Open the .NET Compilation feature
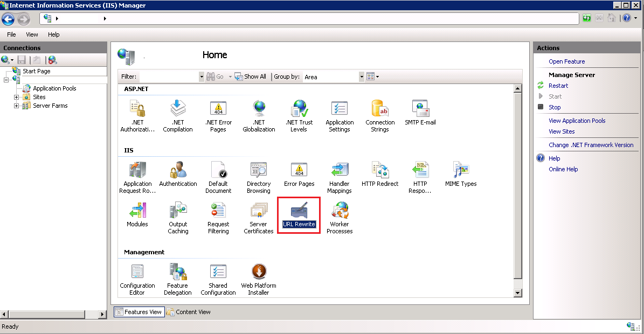Screen dimensions: 644x334 (178, 116)
